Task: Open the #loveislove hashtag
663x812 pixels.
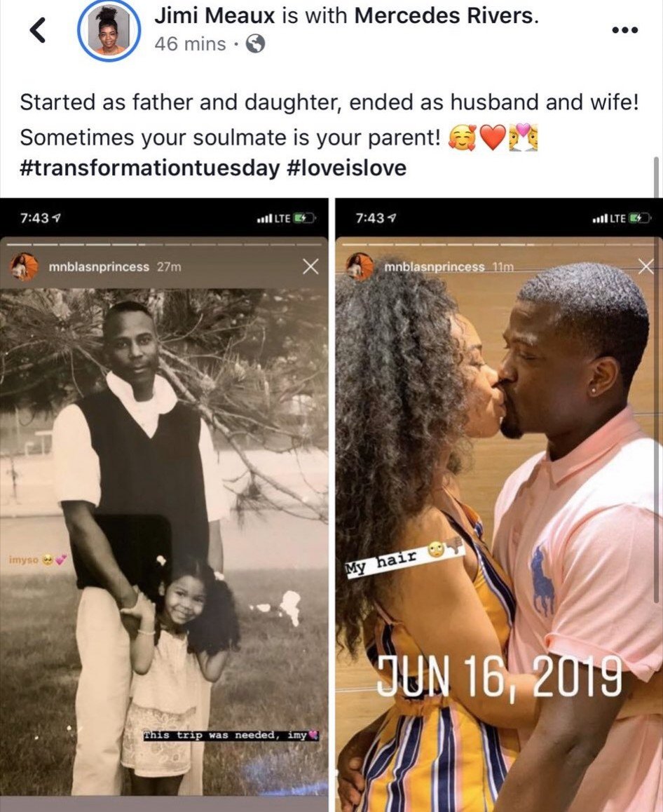Action: 346,168
